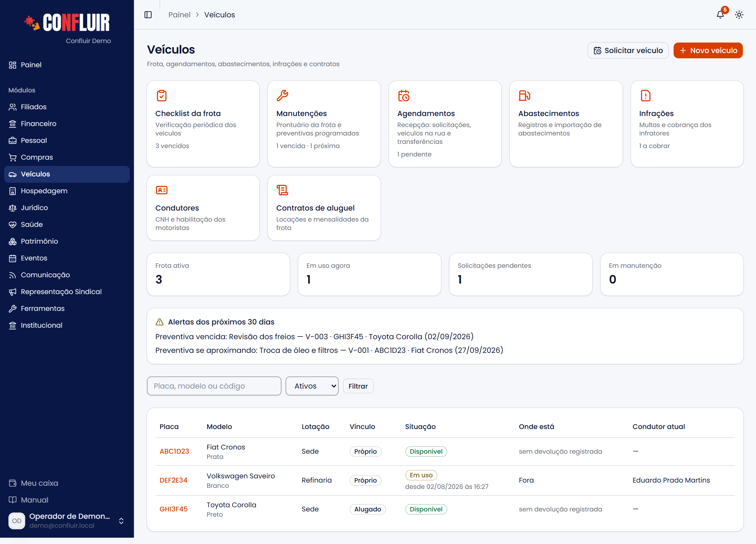Open Agendamentos calendar-clock icon
756x544 pixels.
(x=404, y=96)
